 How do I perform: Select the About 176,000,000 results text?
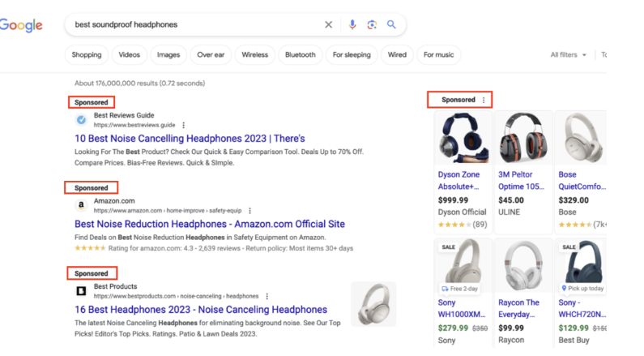139,84
